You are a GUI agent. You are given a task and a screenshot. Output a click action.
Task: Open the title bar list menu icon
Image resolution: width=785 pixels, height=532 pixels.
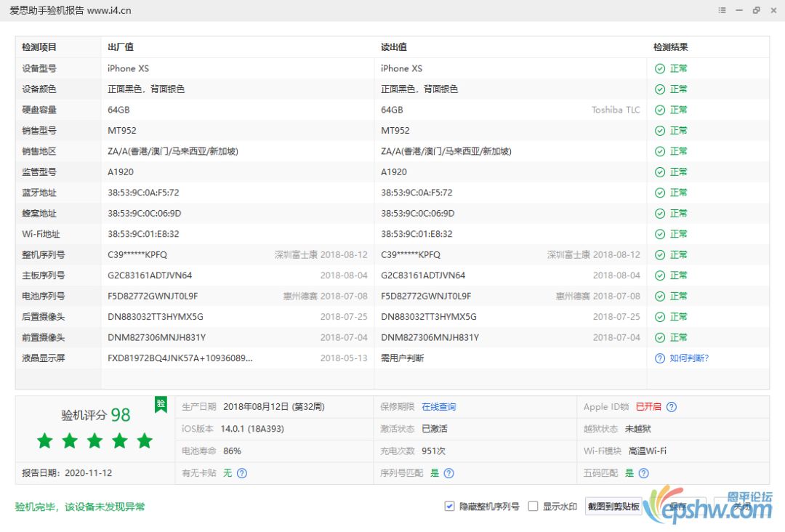[x=722, y=10]
